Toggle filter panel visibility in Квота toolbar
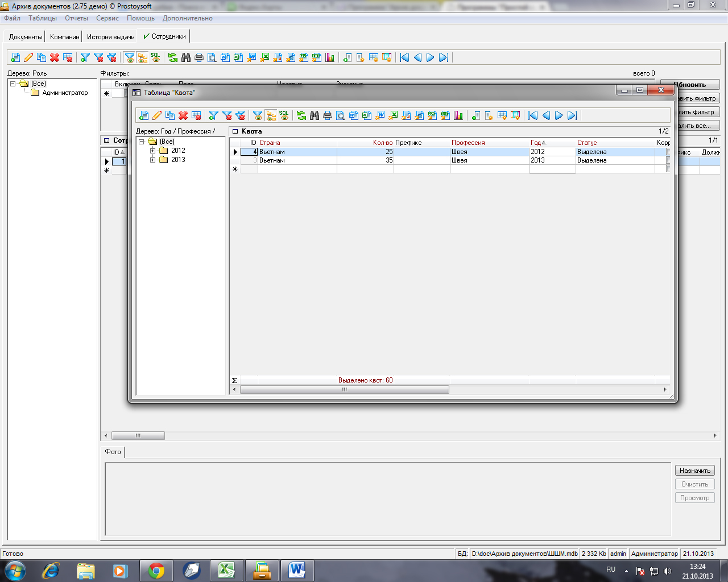728x582 pixels. [258, 115]
